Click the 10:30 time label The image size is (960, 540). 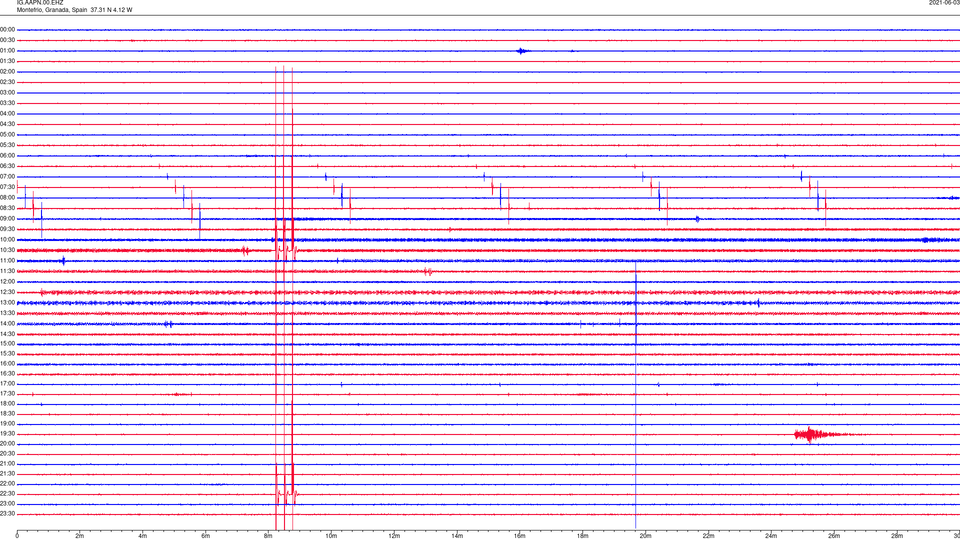pos(7,250)
